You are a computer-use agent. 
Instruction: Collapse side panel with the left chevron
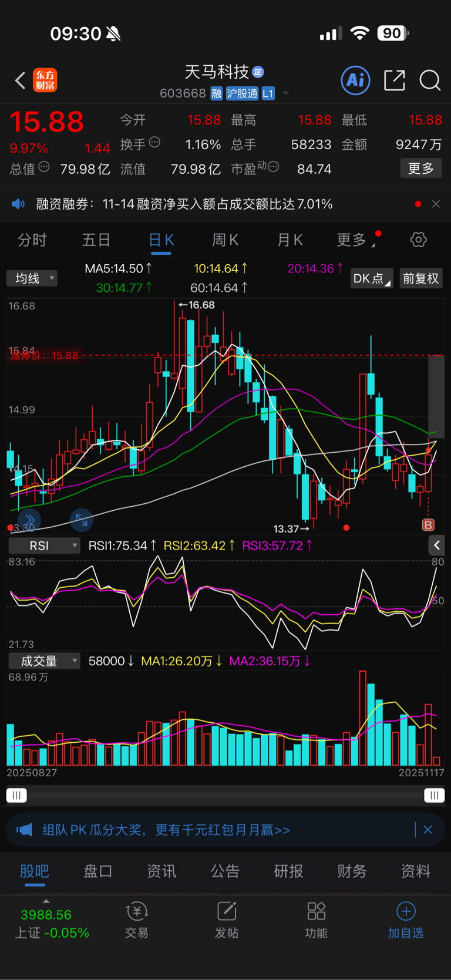coord(436,545)
